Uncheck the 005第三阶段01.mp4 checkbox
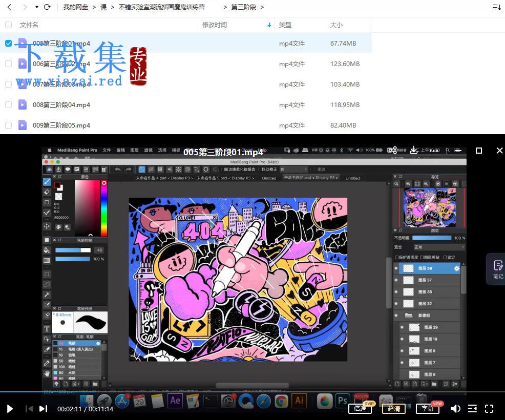The width and height of the screenshot is (505, 420). (x=9, y=43)
